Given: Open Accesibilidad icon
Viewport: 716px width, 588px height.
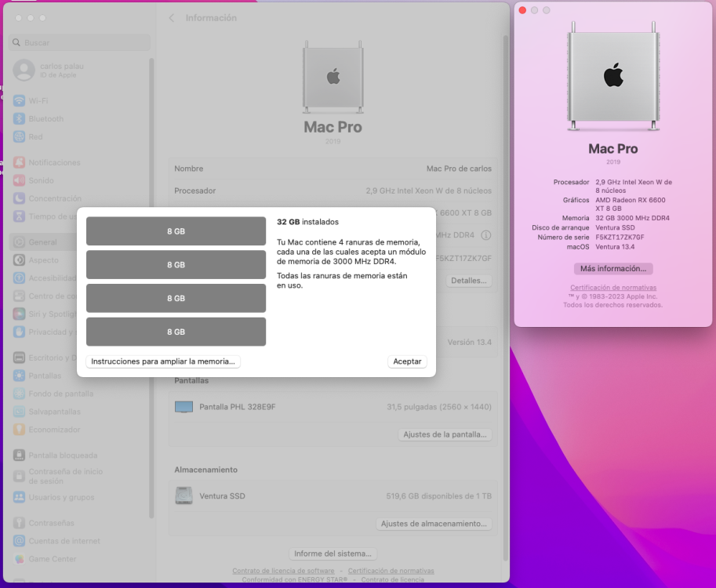Looking at the screenshot, I should click(x=19, y=278).
